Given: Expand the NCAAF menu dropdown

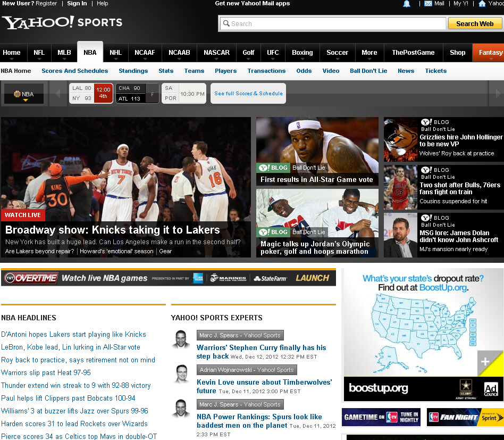Looking at the screenshot, I should pos(145,60).
